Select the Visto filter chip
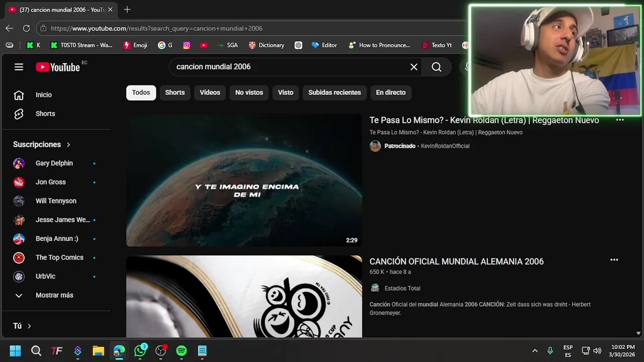The height and width of the screenshot is (362, 644). pos(285,93)
